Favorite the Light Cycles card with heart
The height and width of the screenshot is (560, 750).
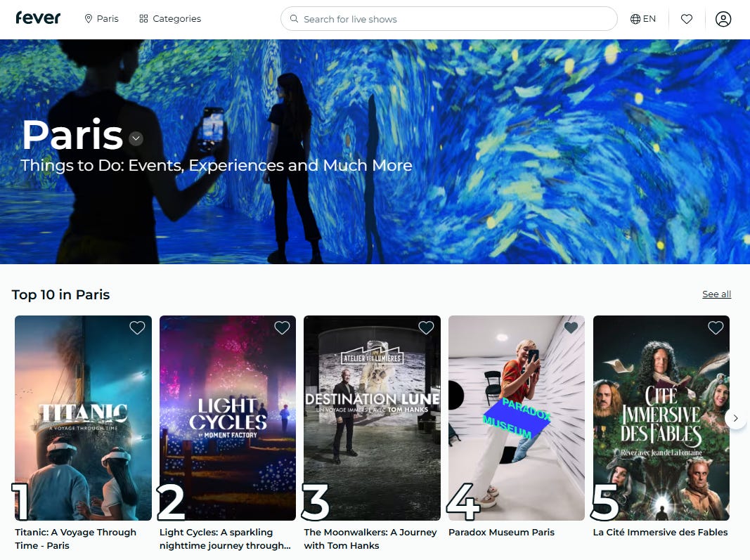(282, 327)
